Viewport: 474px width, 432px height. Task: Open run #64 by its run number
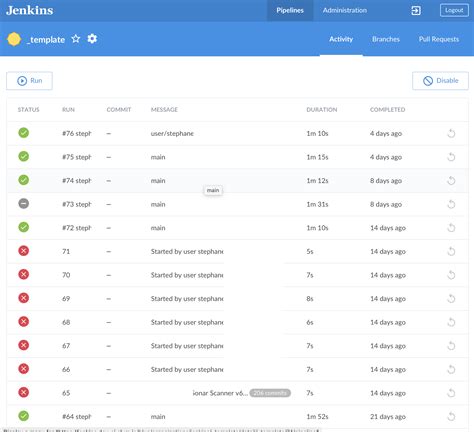tap(77, 417)
